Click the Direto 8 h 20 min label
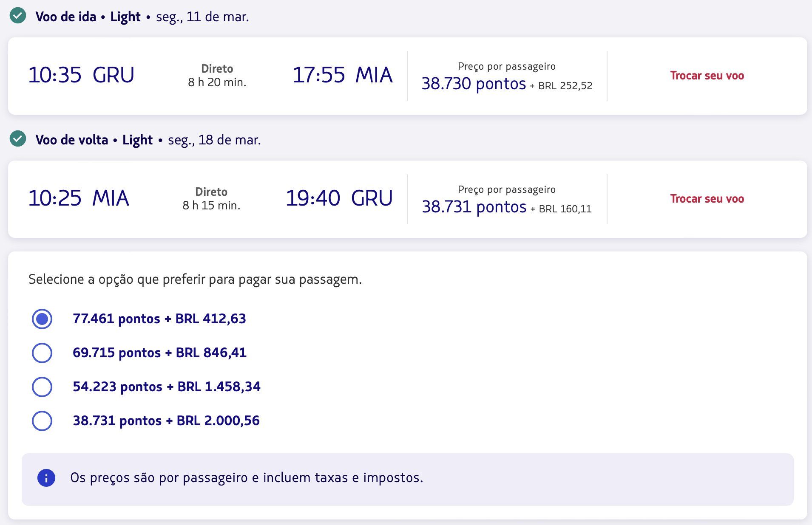Image resolution: width=812 pixels, height=525 pixels. tap(217, 76)
